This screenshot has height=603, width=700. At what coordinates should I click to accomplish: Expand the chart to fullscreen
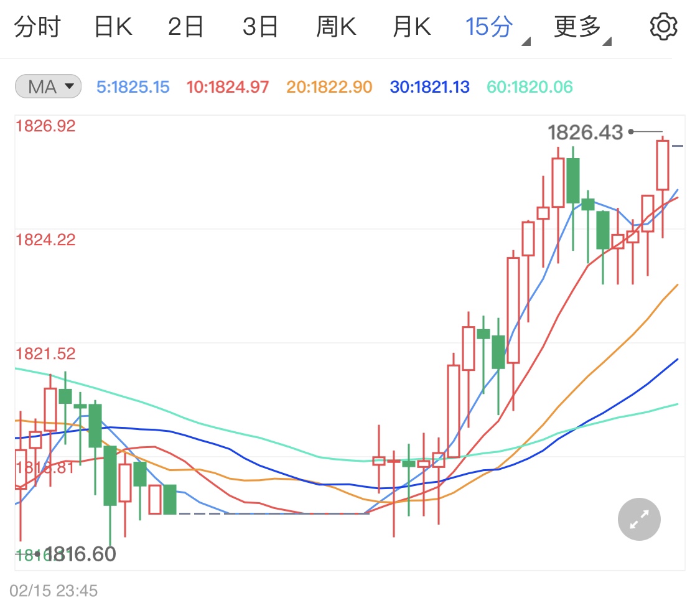pyautogui.click(x=638, y=518)
